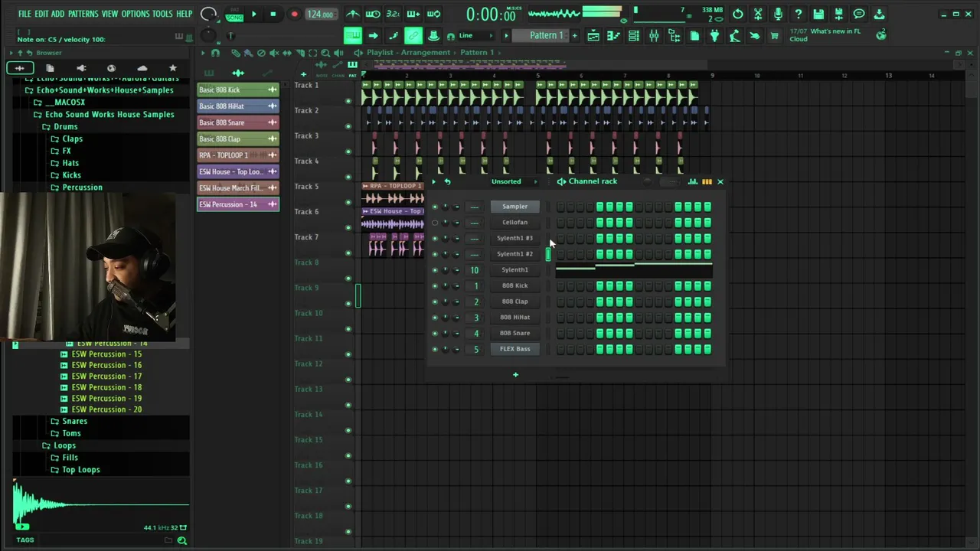Add a new pattern with the plus button

[575, 35]
